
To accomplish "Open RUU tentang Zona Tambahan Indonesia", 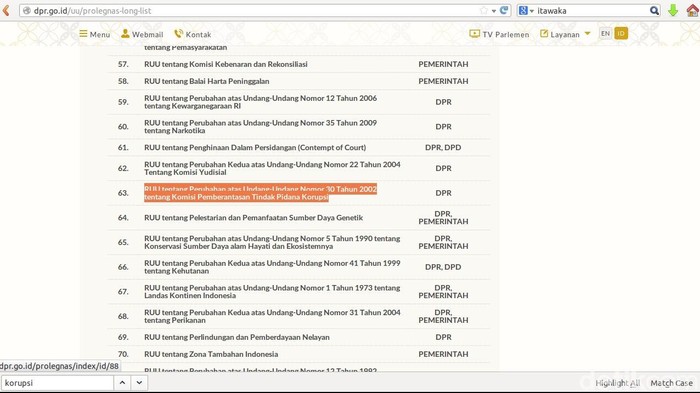I will tap(211, 354).
